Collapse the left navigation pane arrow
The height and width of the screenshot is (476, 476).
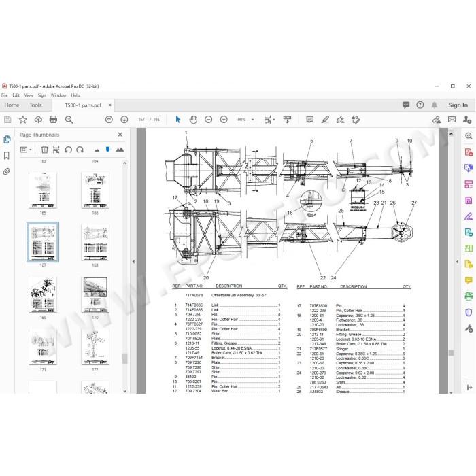tap(133, 261)
